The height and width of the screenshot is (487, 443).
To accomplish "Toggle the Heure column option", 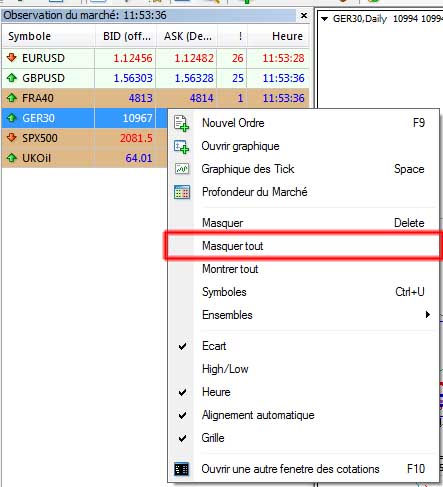I will 303,392.
